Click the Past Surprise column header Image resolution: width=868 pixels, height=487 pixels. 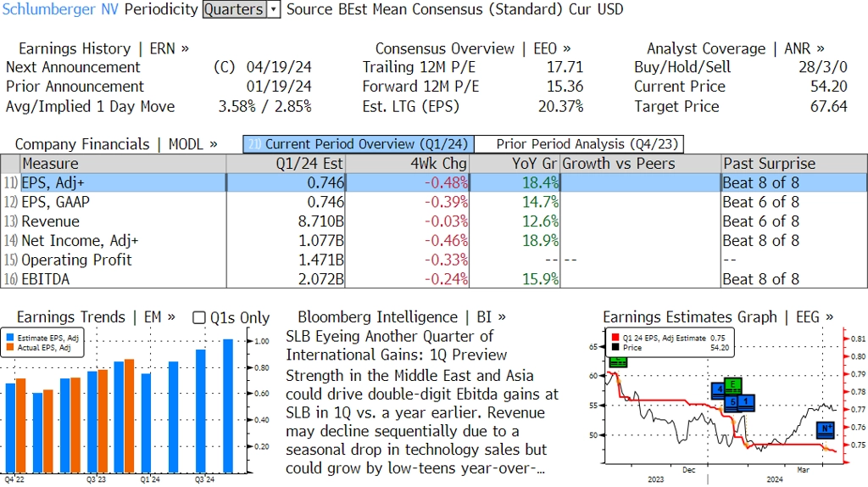tap(793, 164)
